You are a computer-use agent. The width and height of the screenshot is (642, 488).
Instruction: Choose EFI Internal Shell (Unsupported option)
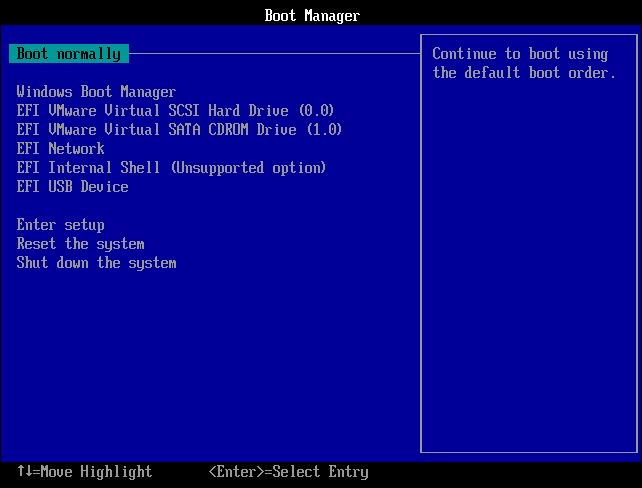click(171, 167)
